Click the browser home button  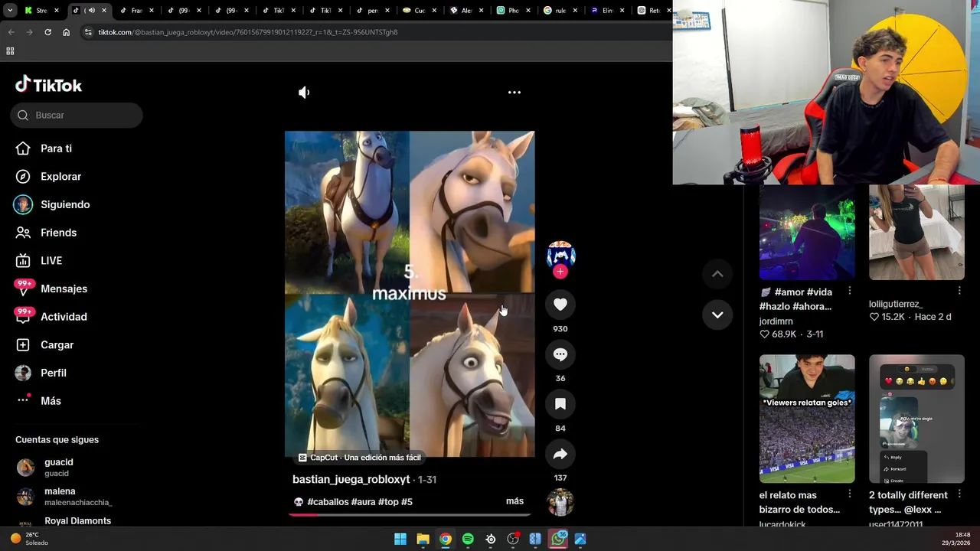(66, 32)
